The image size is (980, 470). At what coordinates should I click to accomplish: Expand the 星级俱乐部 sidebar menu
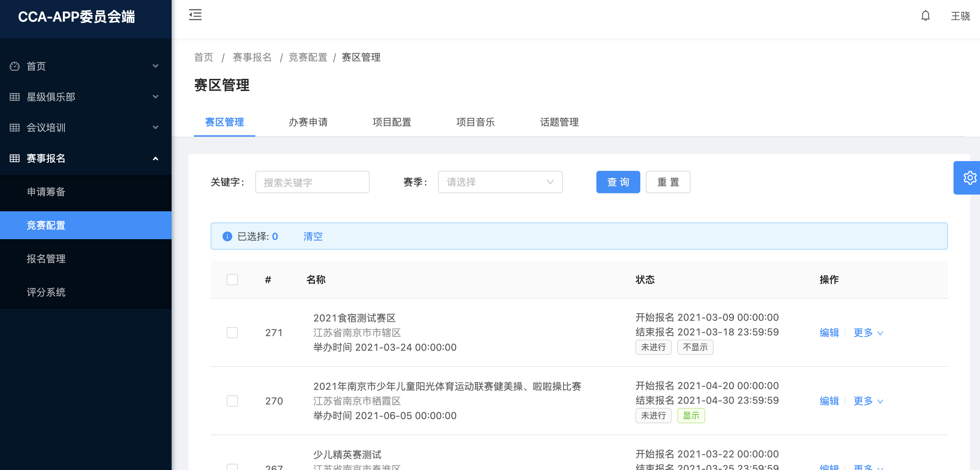coord(155,97)
